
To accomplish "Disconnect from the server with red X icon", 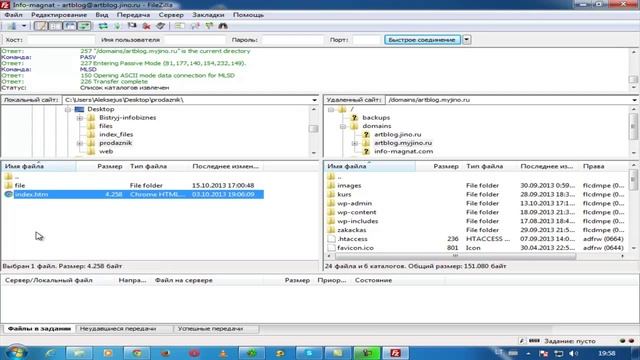I will [147, 26].
